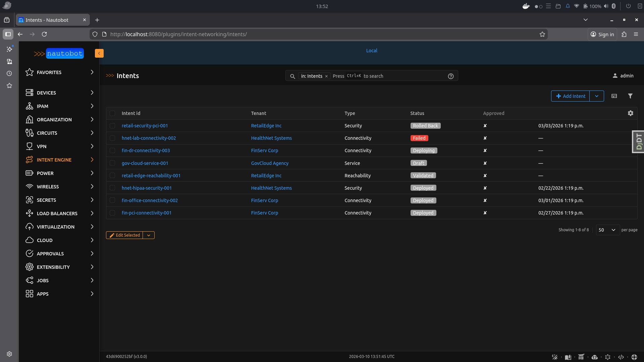Open the table view configuration icon next to filter
The height and width of the screenshot is (362, 644).
pos(614,96)
